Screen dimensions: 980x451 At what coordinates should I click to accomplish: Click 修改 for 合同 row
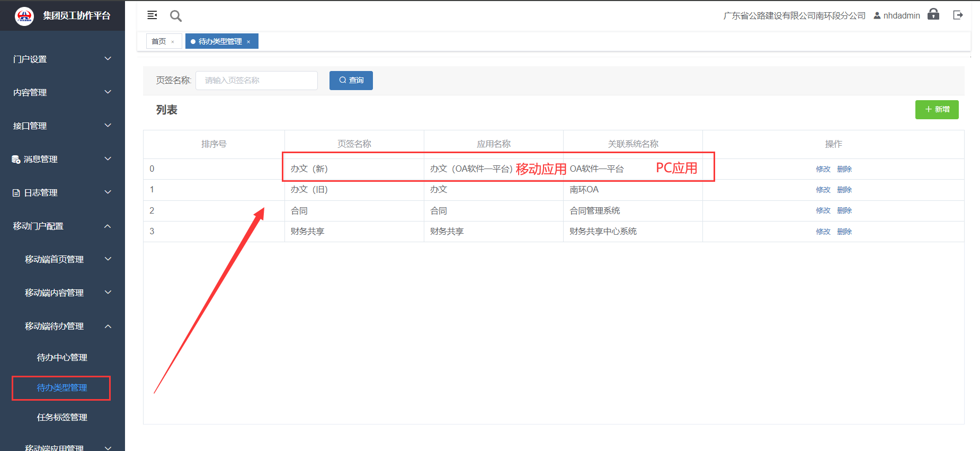[823, 210]
